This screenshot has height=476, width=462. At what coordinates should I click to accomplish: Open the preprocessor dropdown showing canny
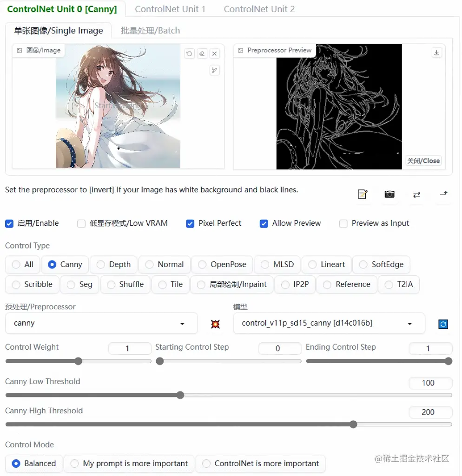(101, 324)
